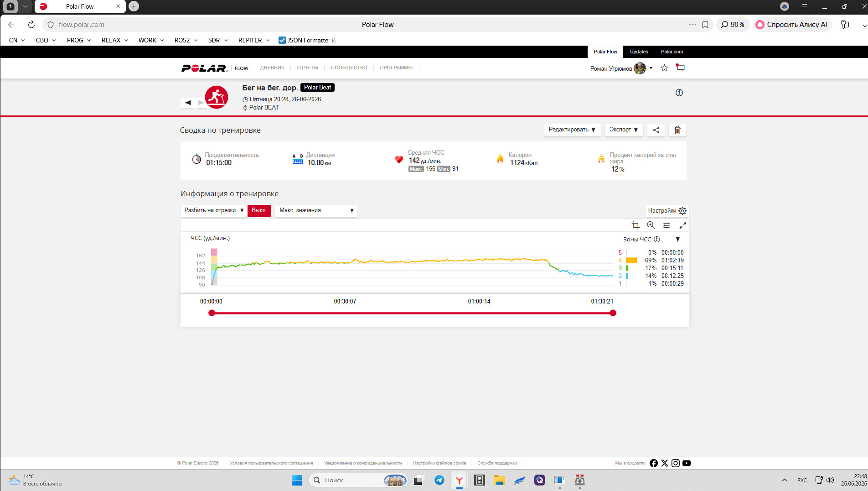Open the weather widget in the taskbar
This screenshot has height=491, width=868.
click(36, 480)
